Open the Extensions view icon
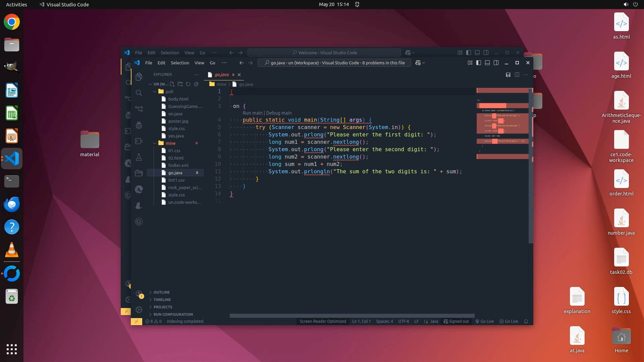Image resolution: width=644 pixels, height=362 pixels. pyautogui.click(x=139, y=141)
